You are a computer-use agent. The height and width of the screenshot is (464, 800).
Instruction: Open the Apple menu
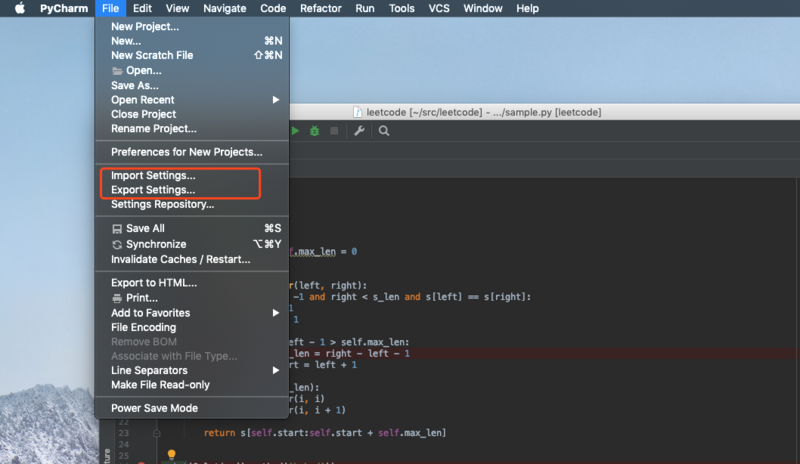(x=20, y=8)
